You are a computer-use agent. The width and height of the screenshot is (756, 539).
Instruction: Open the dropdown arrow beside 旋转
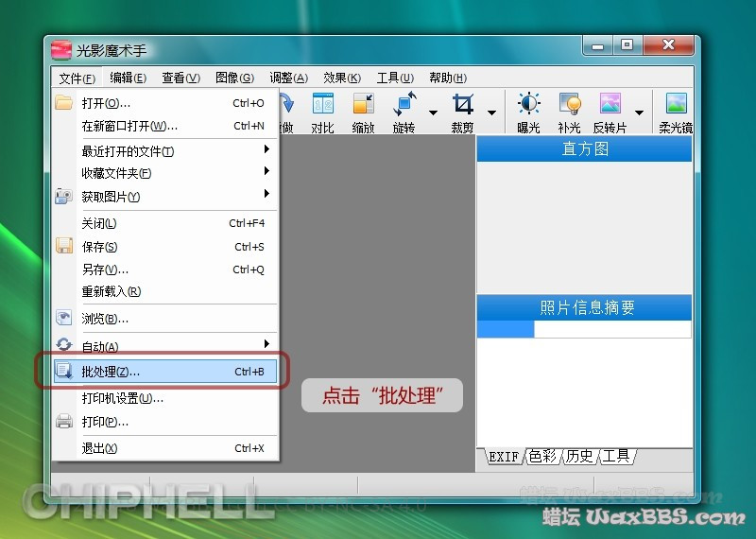point(433,113)
